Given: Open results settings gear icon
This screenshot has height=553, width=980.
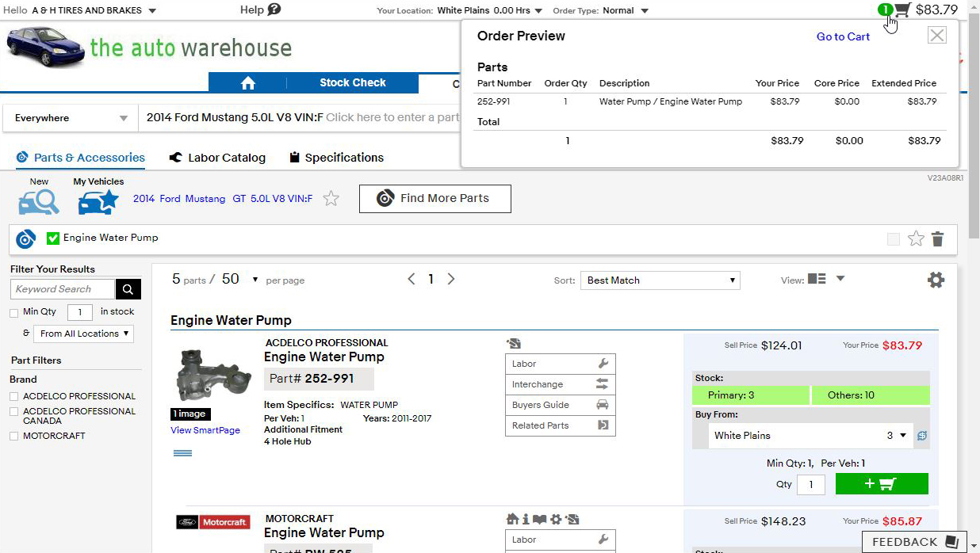Looking at the screenshot, I should click(936, 280).
